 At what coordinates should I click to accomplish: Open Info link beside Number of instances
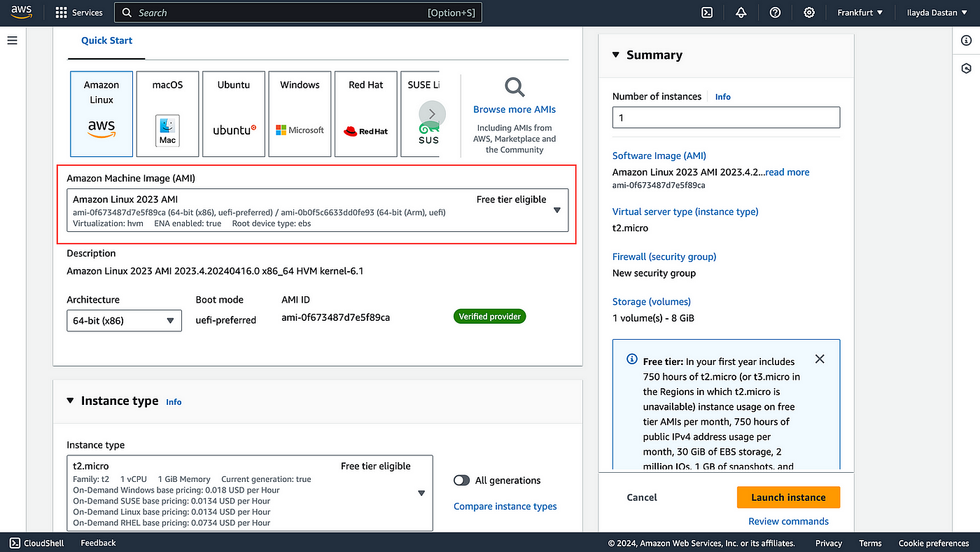[723, 97]
